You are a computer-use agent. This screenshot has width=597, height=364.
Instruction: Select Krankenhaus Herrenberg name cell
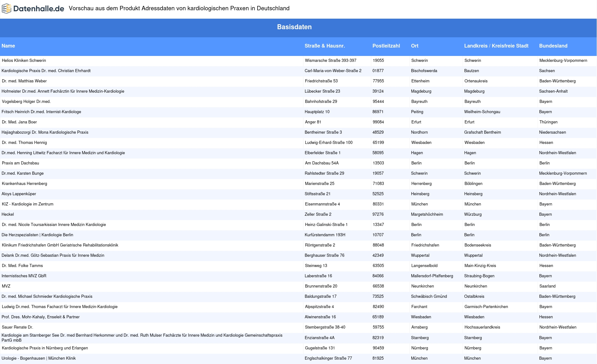[x=25, y=184]
